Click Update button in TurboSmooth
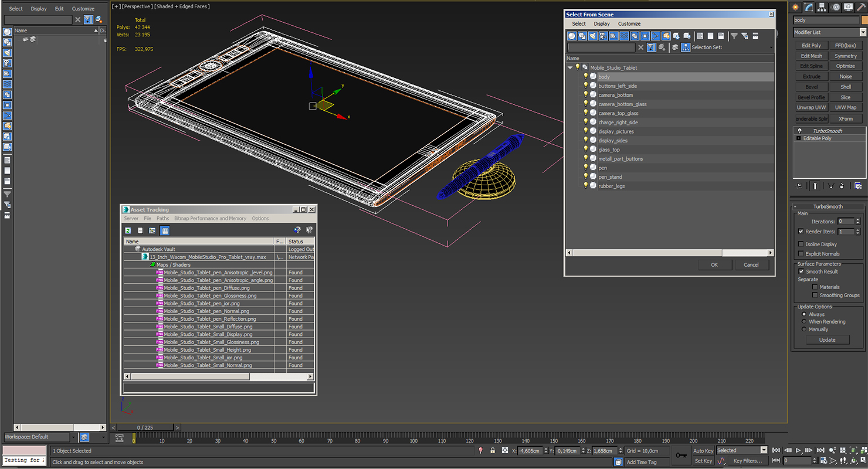This screenshot has width=868, height=469. pyautogui.click(x=827, y=340)
